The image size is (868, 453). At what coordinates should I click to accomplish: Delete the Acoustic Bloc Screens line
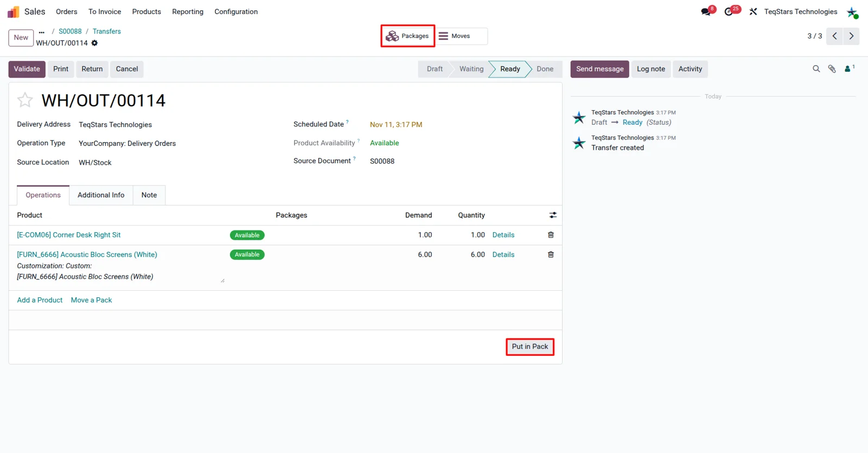(551, 254)
